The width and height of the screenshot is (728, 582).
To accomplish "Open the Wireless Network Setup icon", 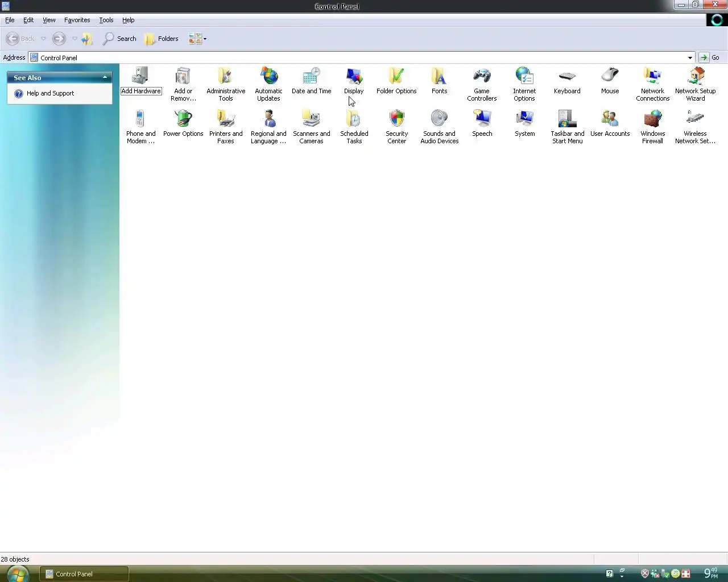I will coord(695,118).
